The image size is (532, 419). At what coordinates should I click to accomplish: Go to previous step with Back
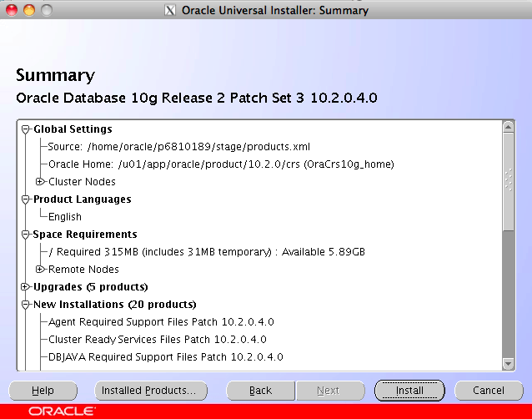pyautogui.click(x=260, y=390)
